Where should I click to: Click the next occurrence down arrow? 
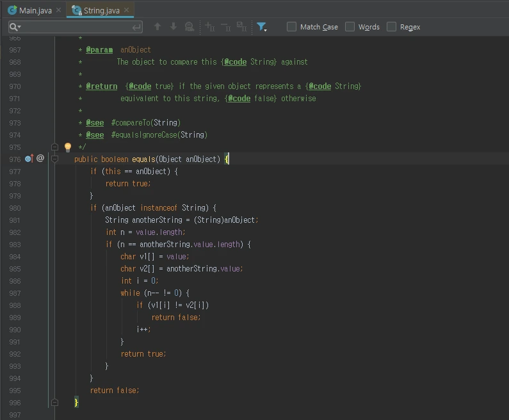[173, 27]
